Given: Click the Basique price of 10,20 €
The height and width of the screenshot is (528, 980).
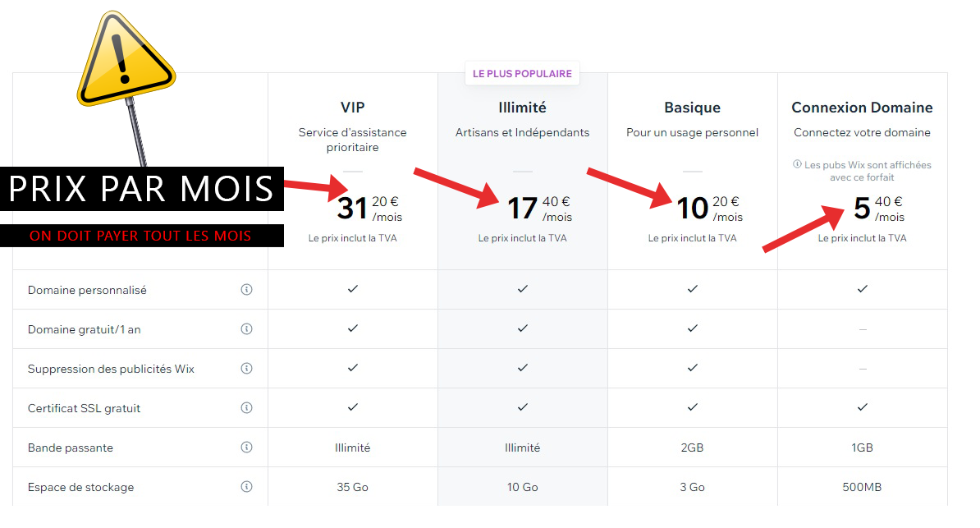Looking at the screenshot, I should (708, 209).
